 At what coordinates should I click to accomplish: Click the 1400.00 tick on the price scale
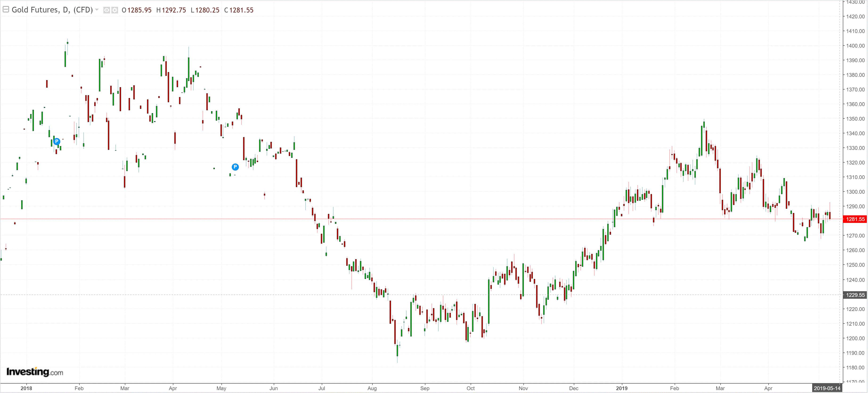[855, 45]
